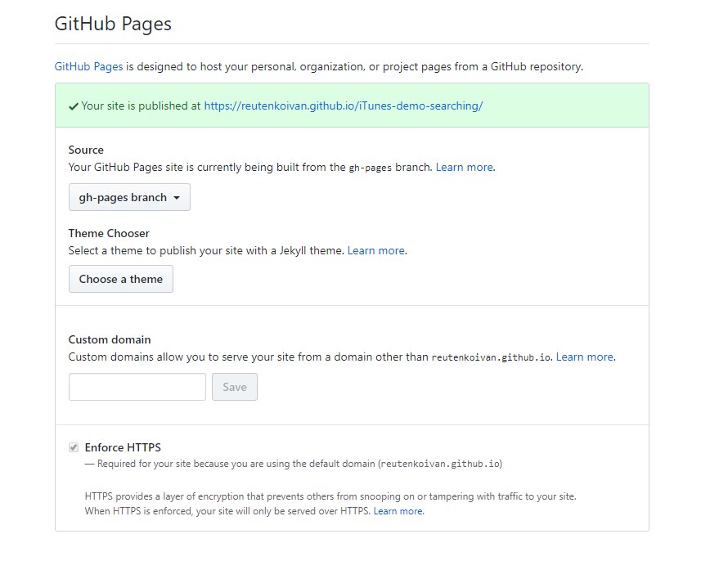Click the GitHub Pages page heading
This screenshot has height=561, width=728.
(x=113, y=24)
